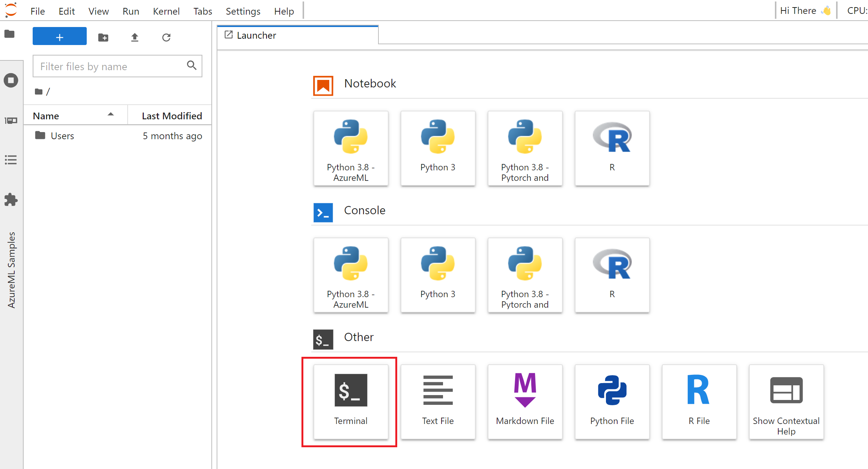The height and width of the screenshot is (469, 868).
Task: Open the AzureML Samples side tab
Action: 12,270
